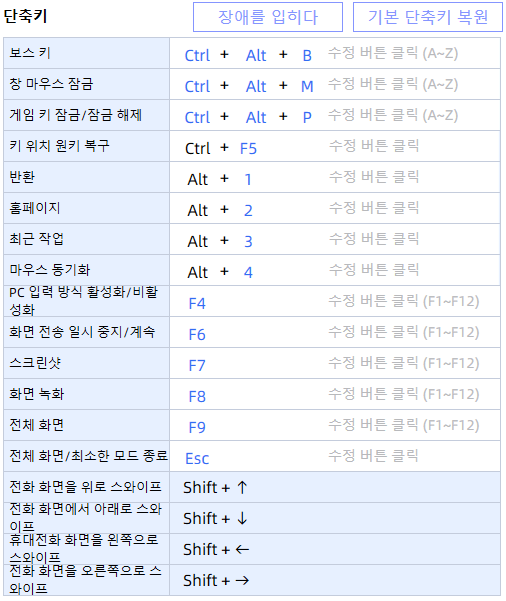Select the 전화 화면을 오른쪽으로 스와이프 label
506x601 pixels.
pos(85,580)
